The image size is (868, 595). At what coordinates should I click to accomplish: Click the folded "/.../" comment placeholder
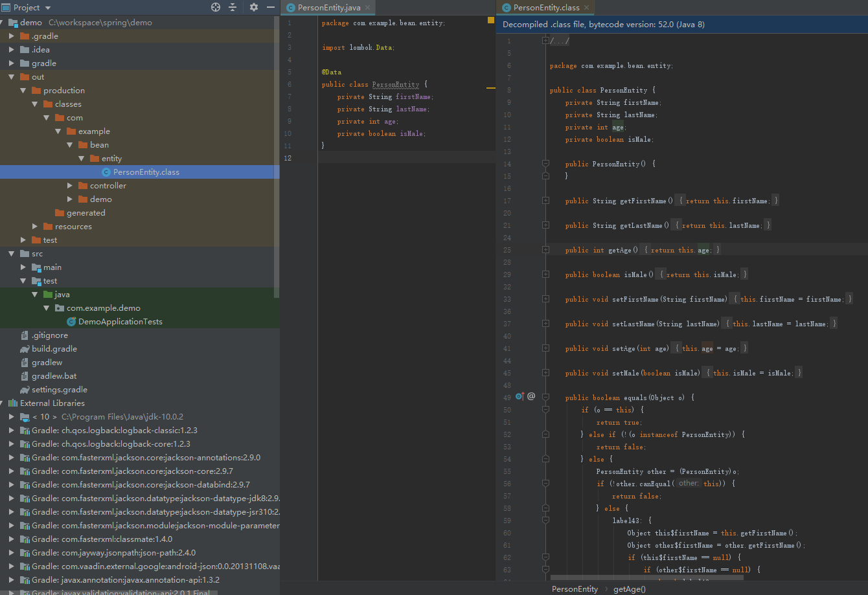pyautogui.click(x=560, y=41)
